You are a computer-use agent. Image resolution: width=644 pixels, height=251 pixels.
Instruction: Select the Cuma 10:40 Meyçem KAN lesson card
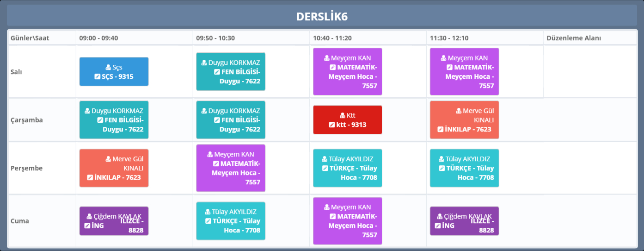(348, 221)
